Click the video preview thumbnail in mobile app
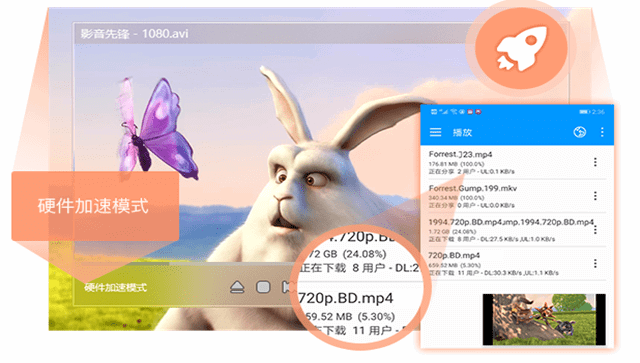640x363 pixels. click(x=544, y=319)
